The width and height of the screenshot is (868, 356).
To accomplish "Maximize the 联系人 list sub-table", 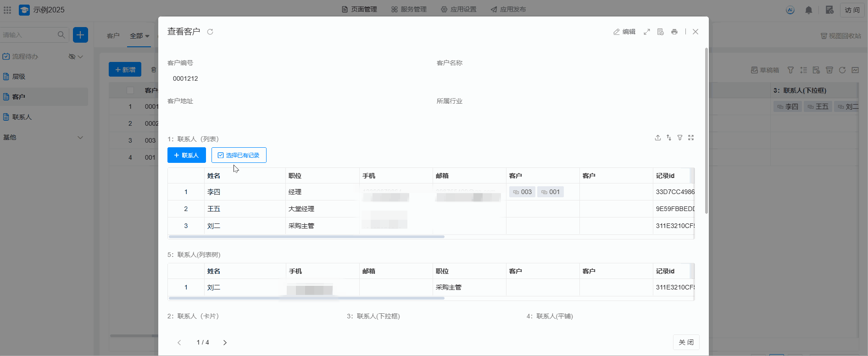I will (x=691, y=138).
